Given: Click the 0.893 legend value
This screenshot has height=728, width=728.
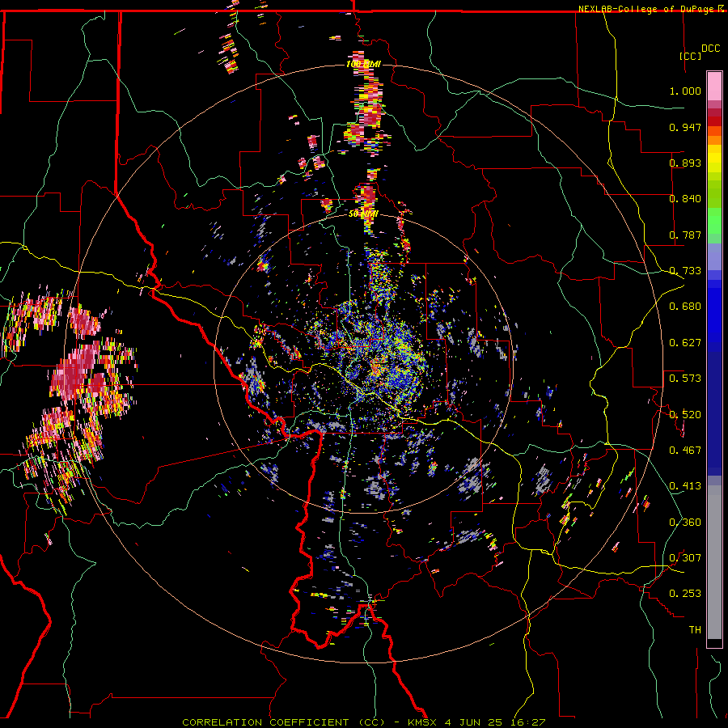Looking at the screenshot, I should click(x=685, y=163).
